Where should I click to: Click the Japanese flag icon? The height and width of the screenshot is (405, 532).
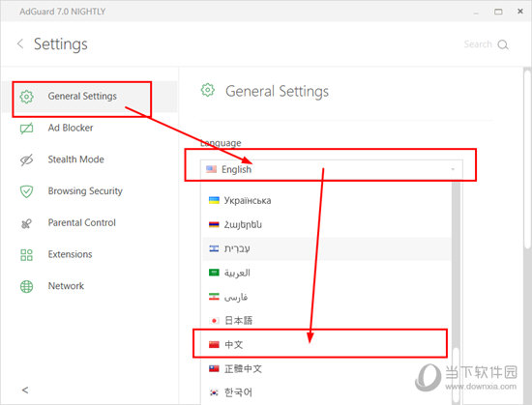pyautogui.click(x=214, y=321)
